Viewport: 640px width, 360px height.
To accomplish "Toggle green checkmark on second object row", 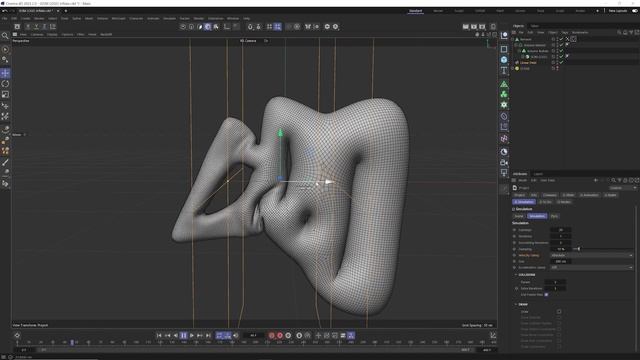I will click(x=562, y=45).
